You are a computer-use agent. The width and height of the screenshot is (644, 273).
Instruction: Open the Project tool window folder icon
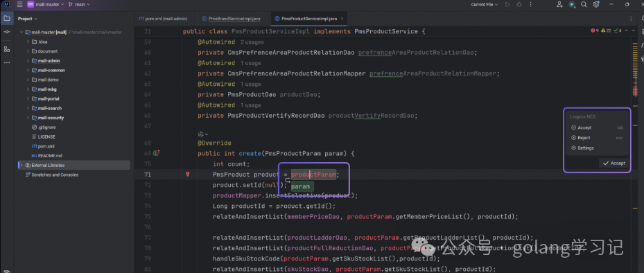click(x=7, y=19)
